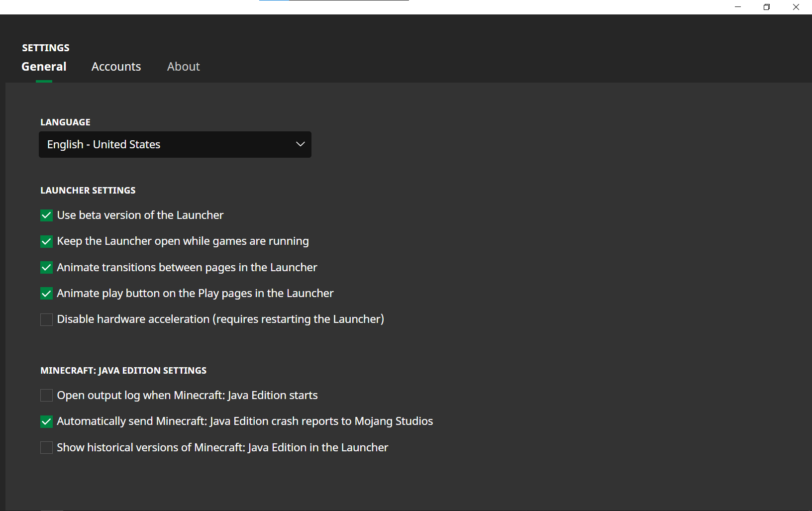This screenshot has height=511, width=812.
Task: Toggle Keep the Launcher open checkbox
Action: point(46,241)
